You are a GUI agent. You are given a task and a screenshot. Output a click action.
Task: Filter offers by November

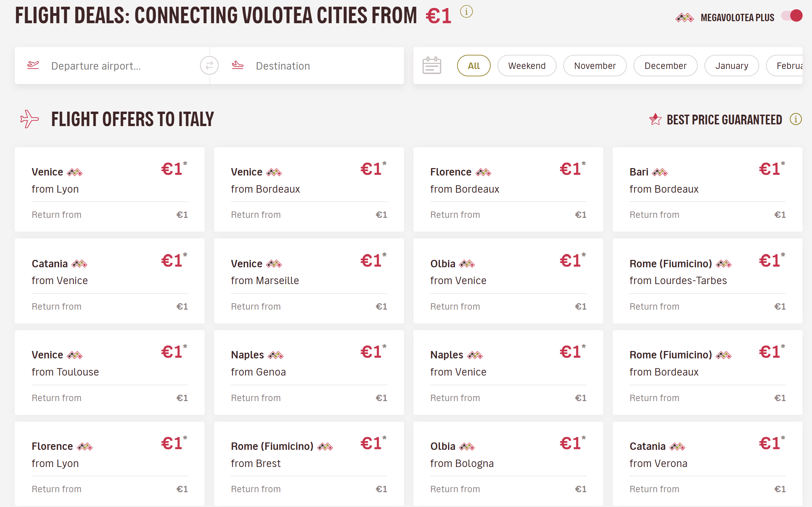point(595,66)
